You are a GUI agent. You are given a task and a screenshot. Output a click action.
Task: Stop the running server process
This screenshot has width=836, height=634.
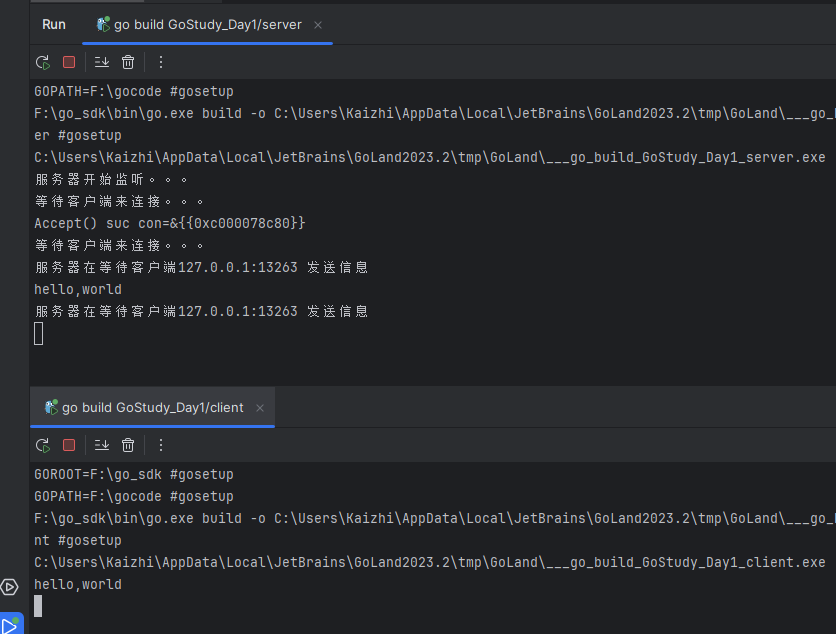[x=69, y=62]
